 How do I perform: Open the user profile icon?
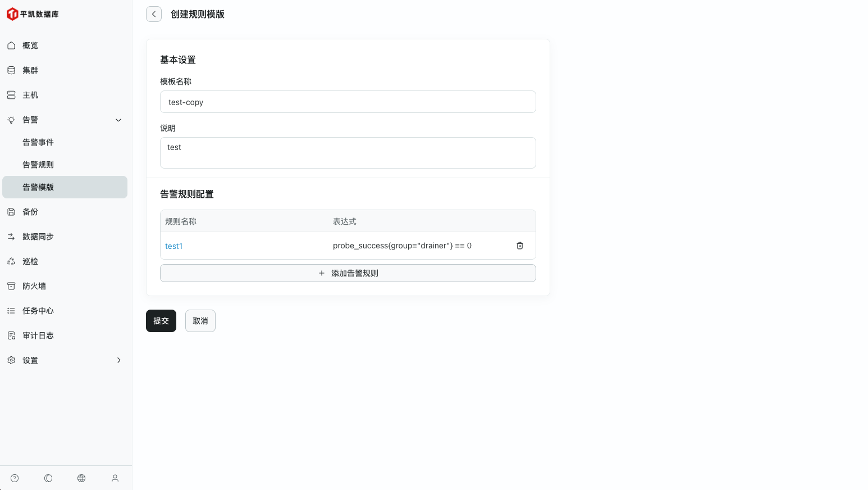coord(115,478)
